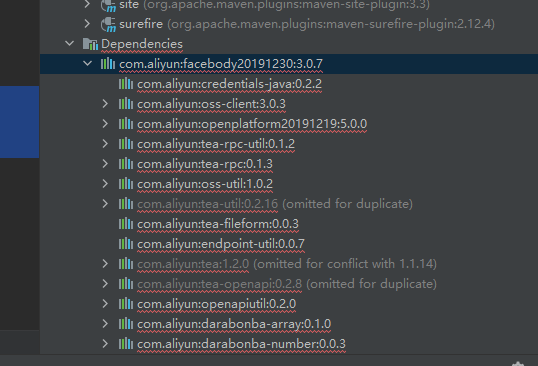Click library icon of tea-rpc-util:0.1.2

tap(126, 144)
